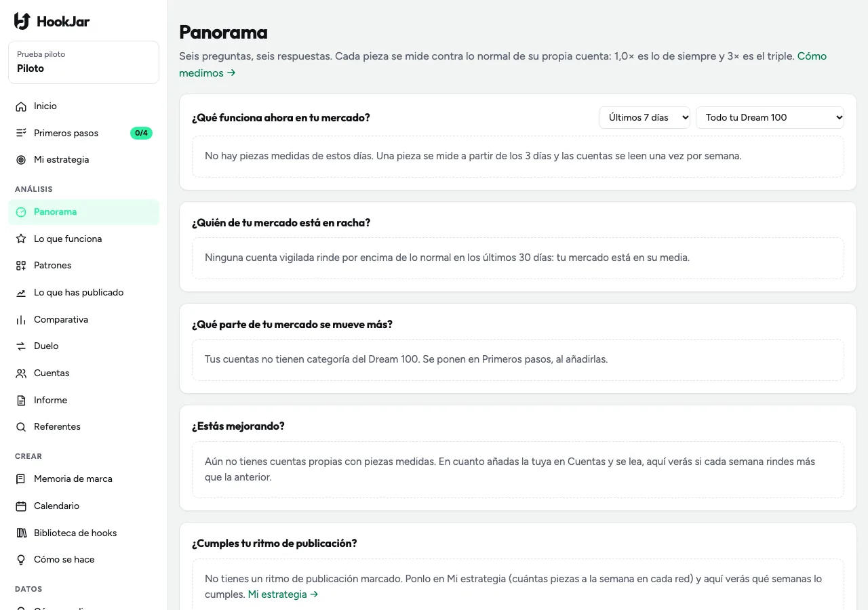Click the Memoria de marca icon

point(21,479)
